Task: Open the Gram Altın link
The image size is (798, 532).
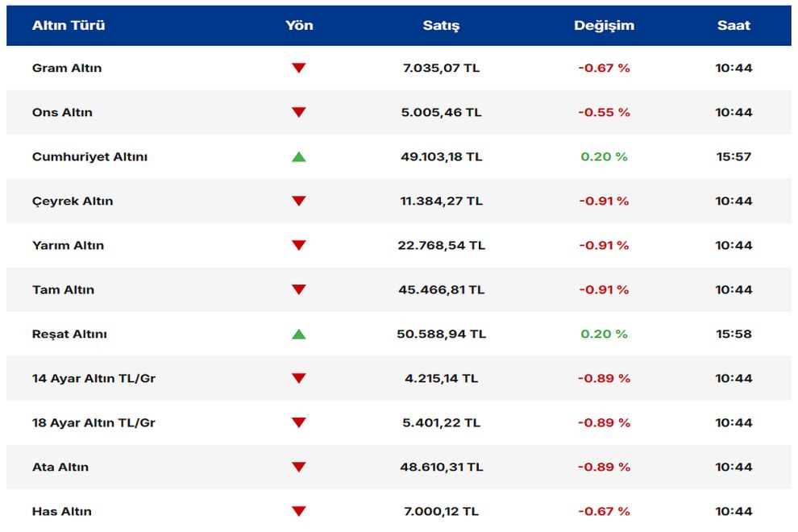Action: pyautogui.click(x=67, y=69)
